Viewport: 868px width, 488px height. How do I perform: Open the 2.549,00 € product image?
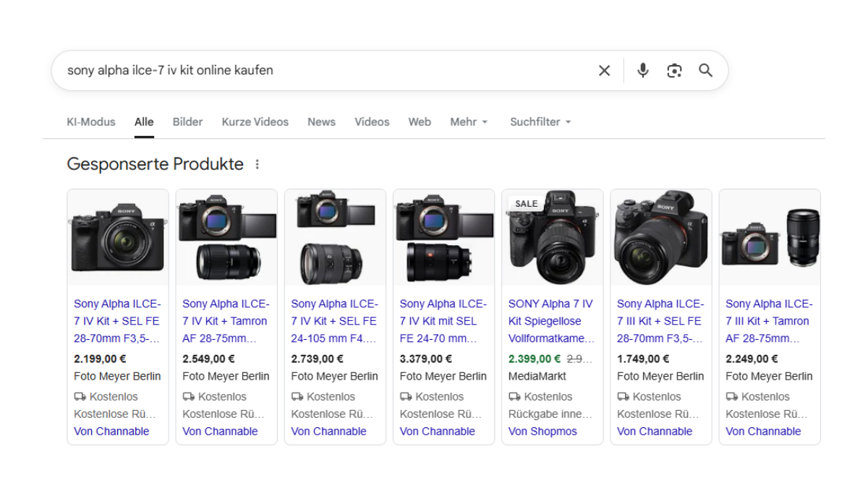(x=226, y=237)
